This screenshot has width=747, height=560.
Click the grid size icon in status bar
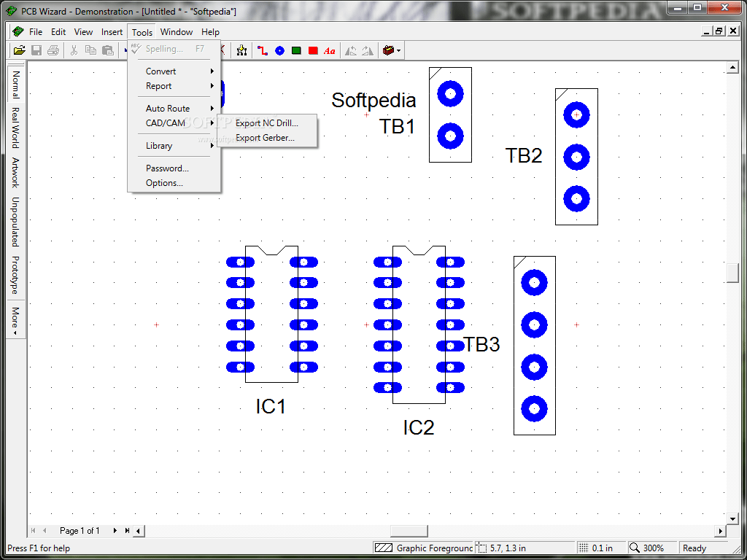click(584, 548)
